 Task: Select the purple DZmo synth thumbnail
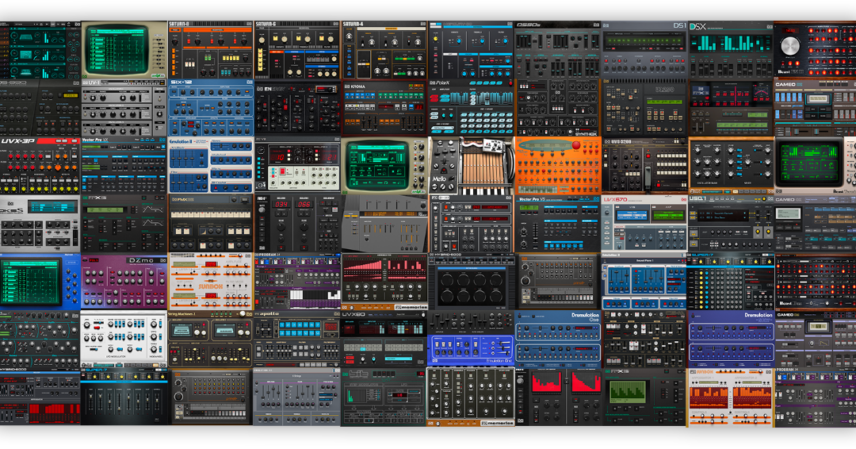click(x=124, y=282)
